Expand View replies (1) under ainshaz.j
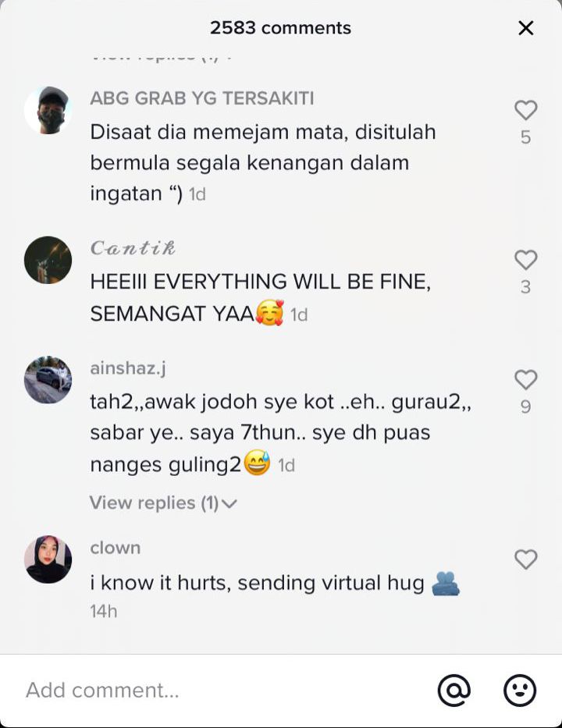 click(163, 502)
